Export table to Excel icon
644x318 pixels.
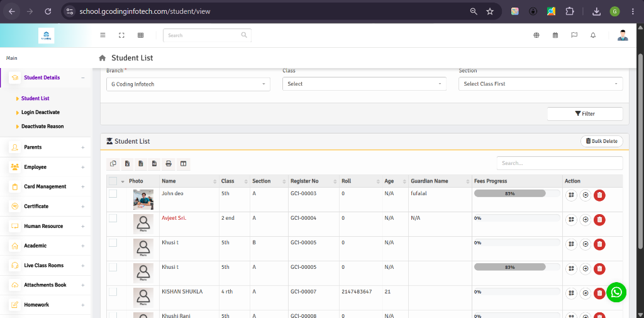tap(127, 164)
